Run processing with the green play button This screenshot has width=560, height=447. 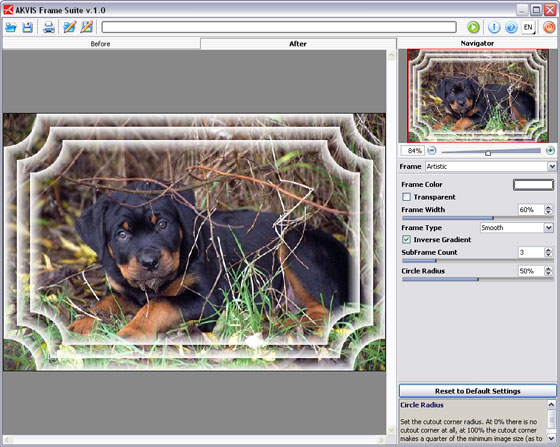pos(473,27)
